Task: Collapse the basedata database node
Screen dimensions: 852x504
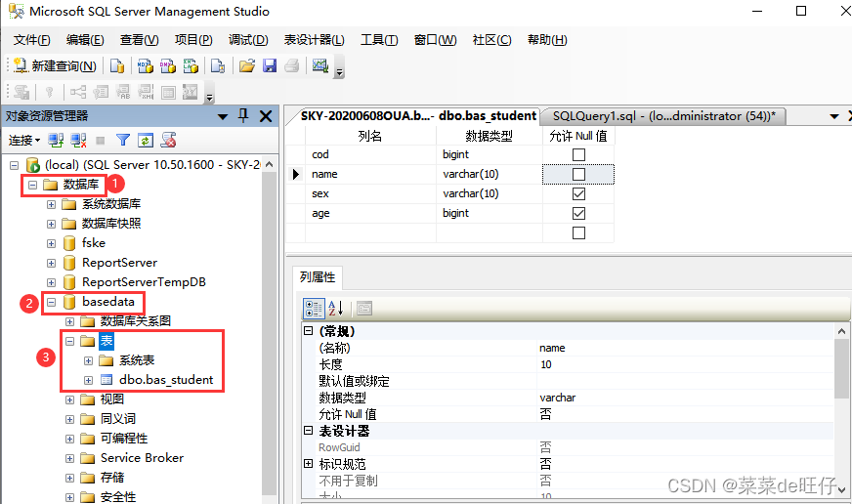Action: click(51, 302)
